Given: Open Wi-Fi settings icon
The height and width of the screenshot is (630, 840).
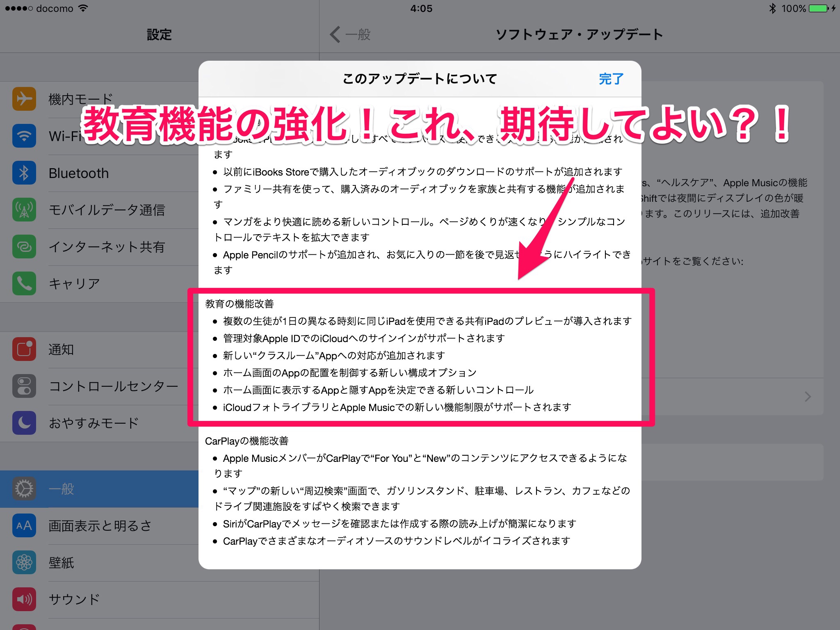Looking at the screenshot, I should (24, 136).
